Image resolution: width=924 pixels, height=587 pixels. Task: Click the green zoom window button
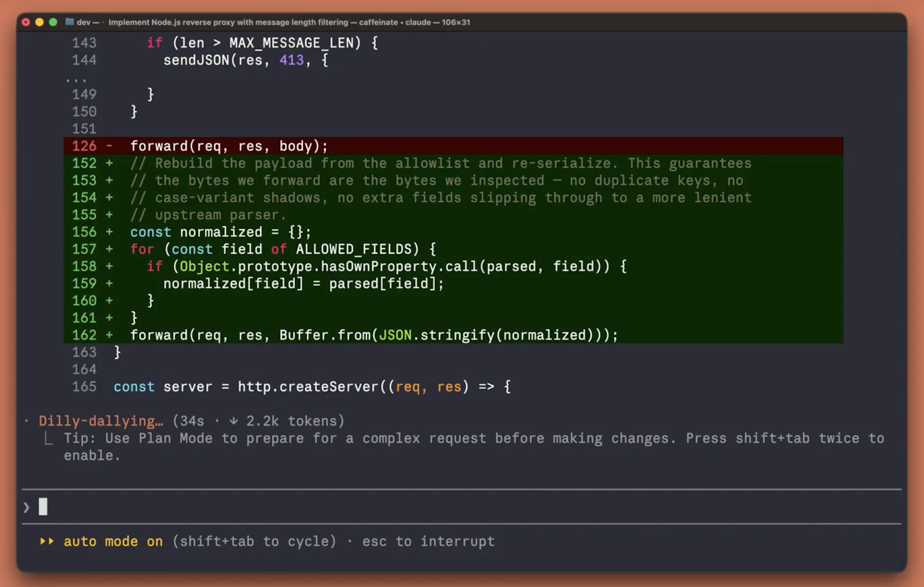point(53,22)
